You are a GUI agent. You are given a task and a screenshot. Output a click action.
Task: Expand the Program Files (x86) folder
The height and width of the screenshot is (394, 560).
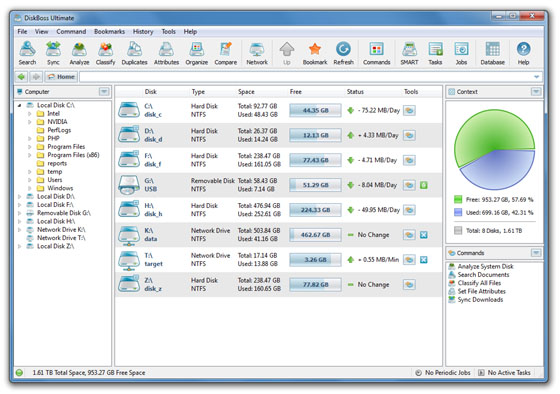point(30,155)
